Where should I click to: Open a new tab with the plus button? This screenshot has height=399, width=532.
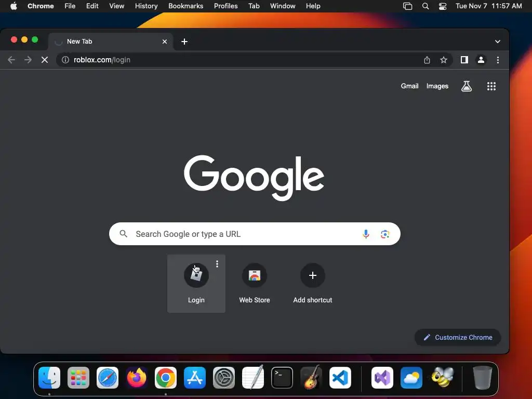(184, 42)
